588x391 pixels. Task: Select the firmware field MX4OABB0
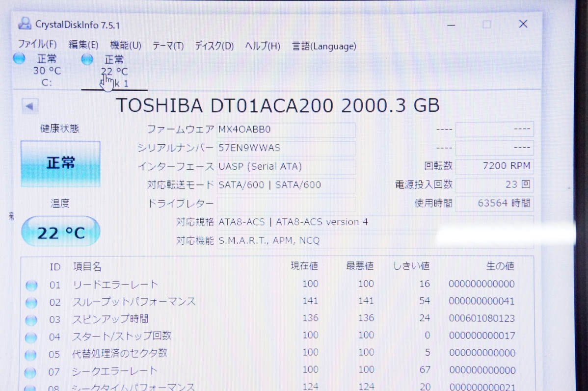coord(286,130)
